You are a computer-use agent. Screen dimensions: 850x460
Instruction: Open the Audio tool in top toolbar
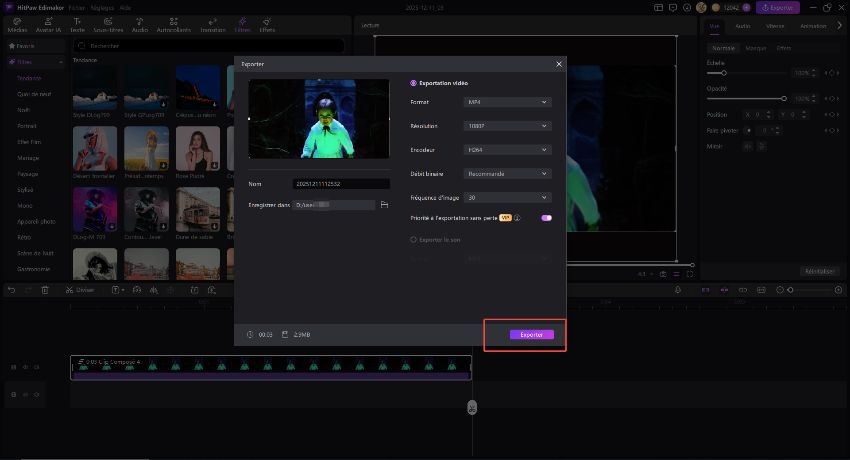[139, 25]
